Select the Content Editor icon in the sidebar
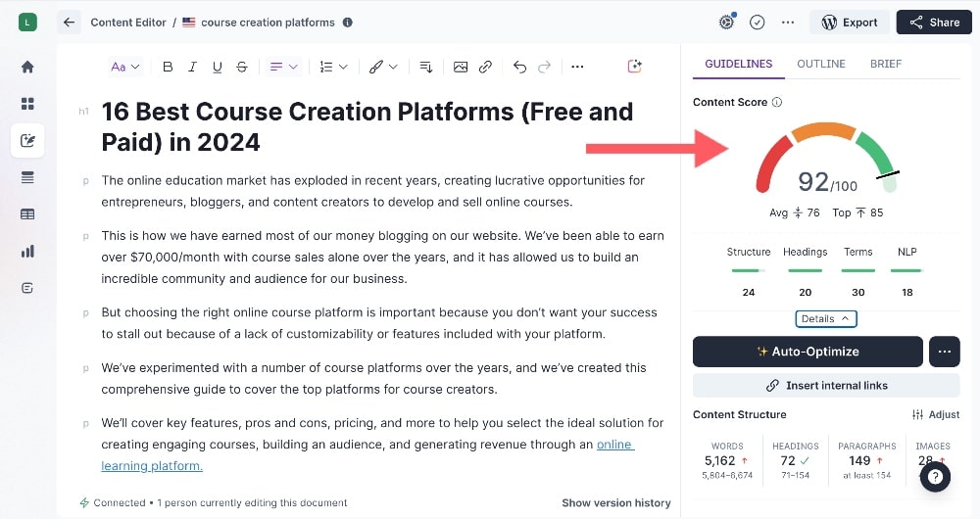 coord(27,141)
